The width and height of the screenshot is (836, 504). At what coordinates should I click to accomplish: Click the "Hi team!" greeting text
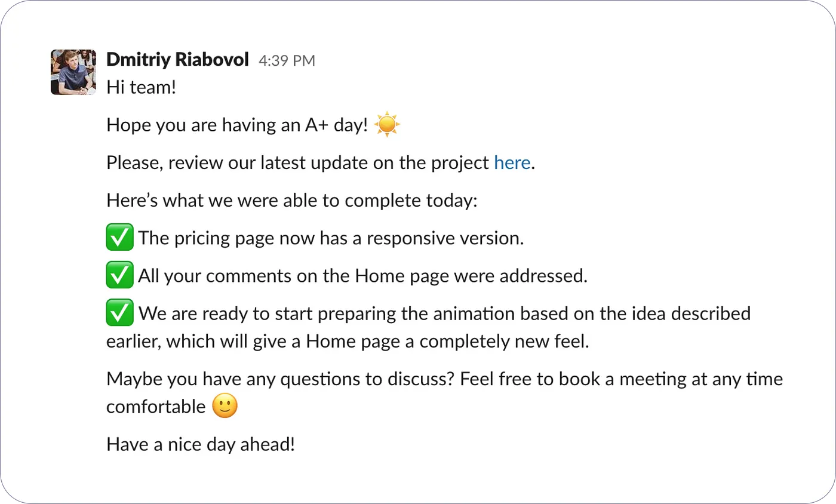tap(142, 88)
